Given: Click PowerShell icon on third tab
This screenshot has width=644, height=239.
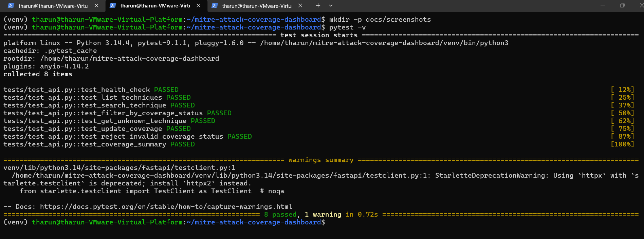Looking at the screenshot, I should [215, 6].
